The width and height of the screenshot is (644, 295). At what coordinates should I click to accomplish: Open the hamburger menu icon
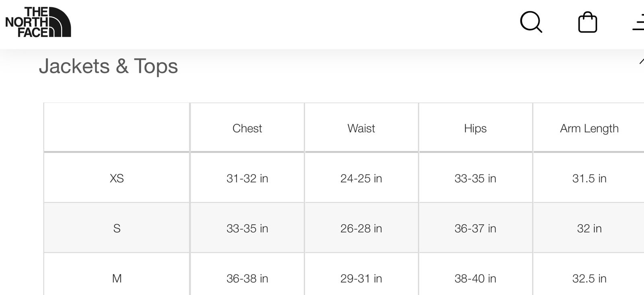[x=638, y=22]
